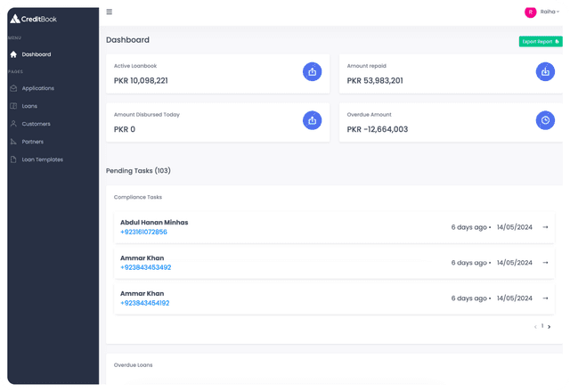Image resolution: width=570 pixels, height=392 pixels.
Task: Click the Loans sidebar icon
Action: 13,106
